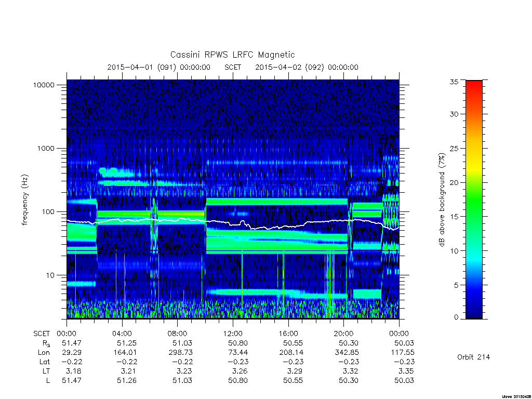Click the colorbar tick label 5
This screenshot has height=399, width=532.
click(456, 285)
